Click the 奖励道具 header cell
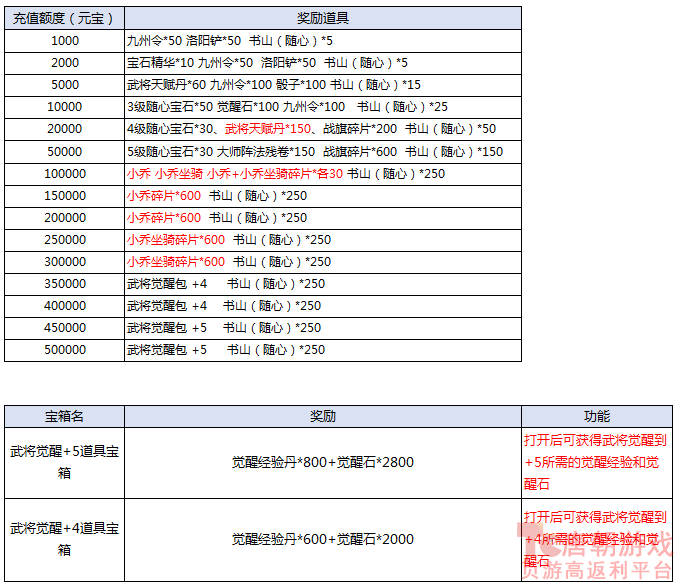679x586 pixels. 323,18
